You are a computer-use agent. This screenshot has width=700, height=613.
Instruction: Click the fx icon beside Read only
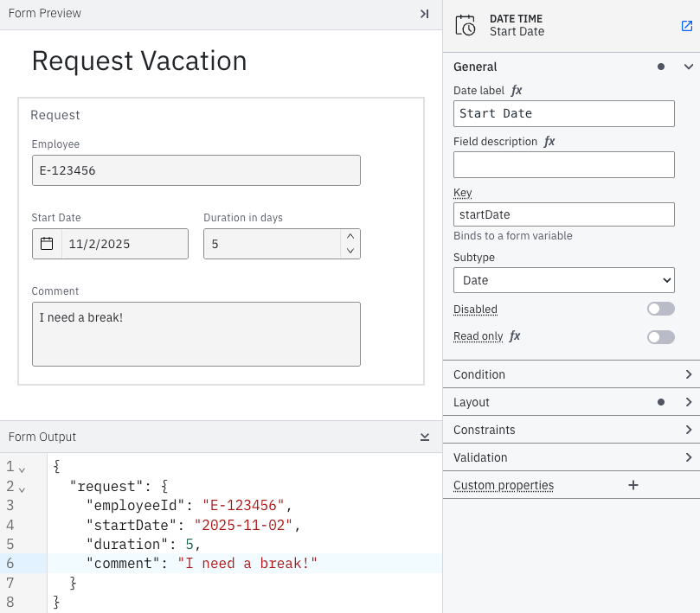pos(515,336)
